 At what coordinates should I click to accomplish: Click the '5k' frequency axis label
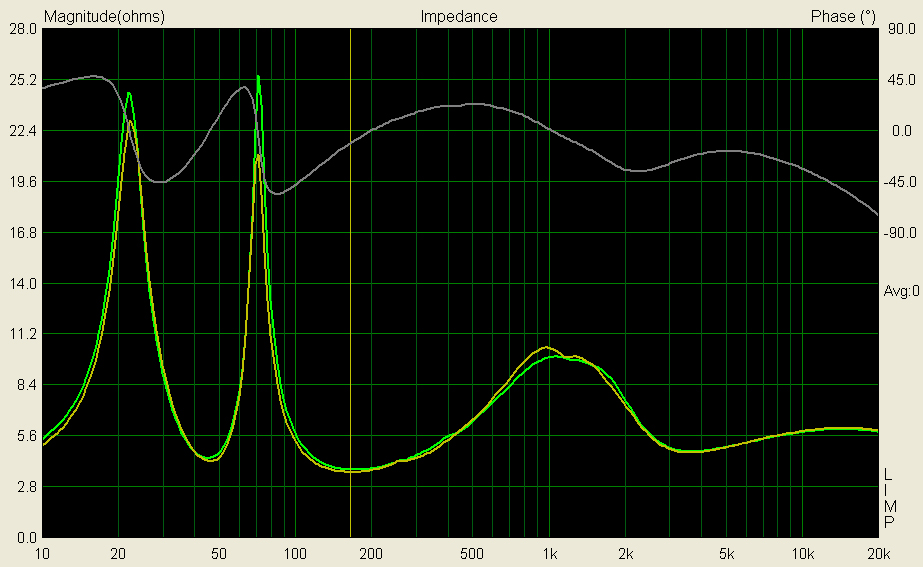(x=726, y=554)
